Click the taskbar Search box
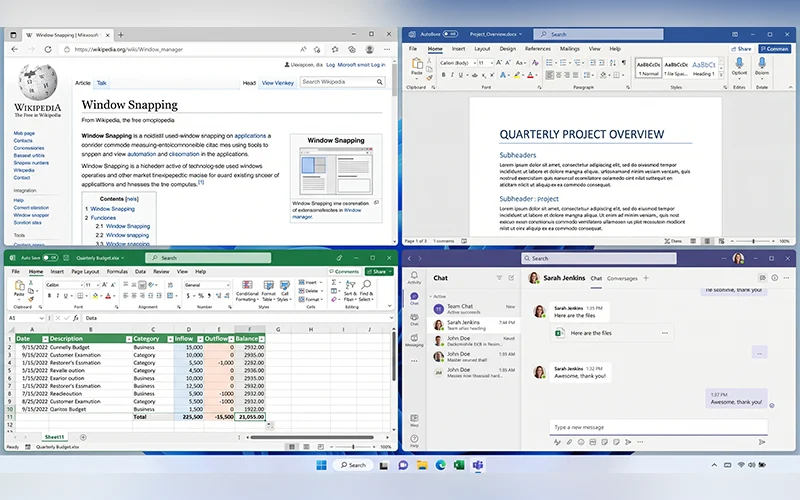 click(353, 465)
